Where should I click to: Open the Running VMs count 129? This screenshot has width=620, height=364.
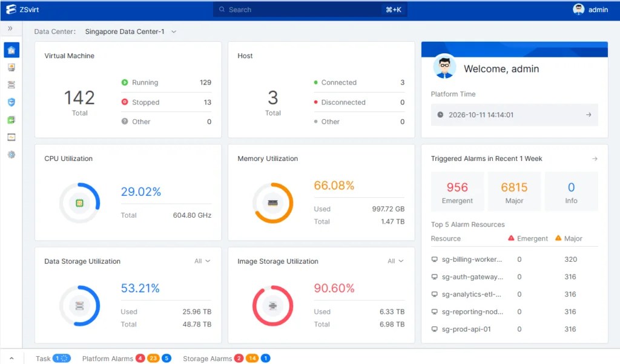click(205, 82)
